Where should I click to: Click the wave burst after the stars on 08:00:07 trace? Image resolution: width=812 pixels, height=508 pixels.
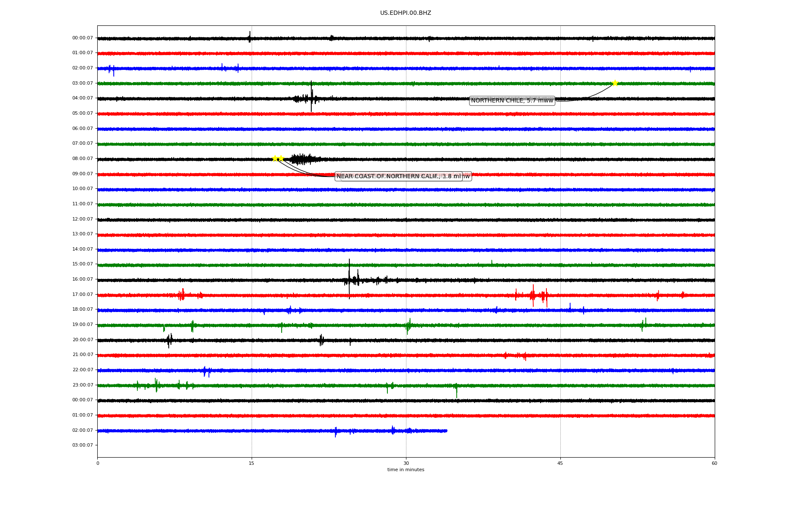[304, 159]
